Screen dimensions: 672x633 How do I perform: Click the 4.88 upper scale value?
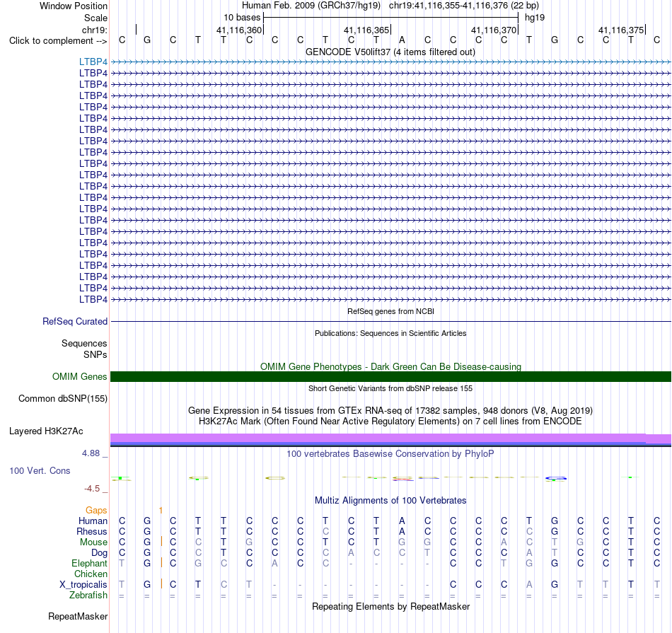[91, 453]
